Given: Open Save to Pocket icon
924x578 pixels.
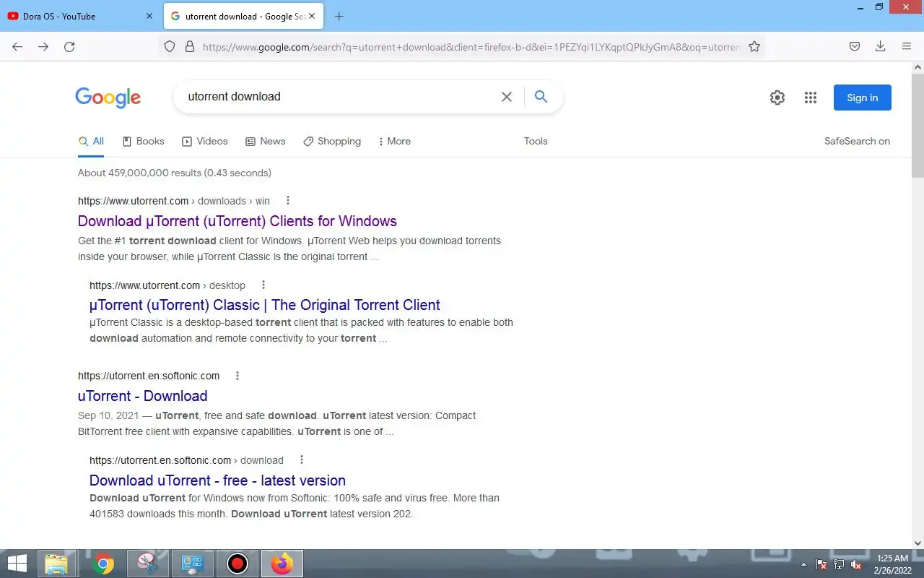Looking at the screenshot, I should [x=855, y=46].
